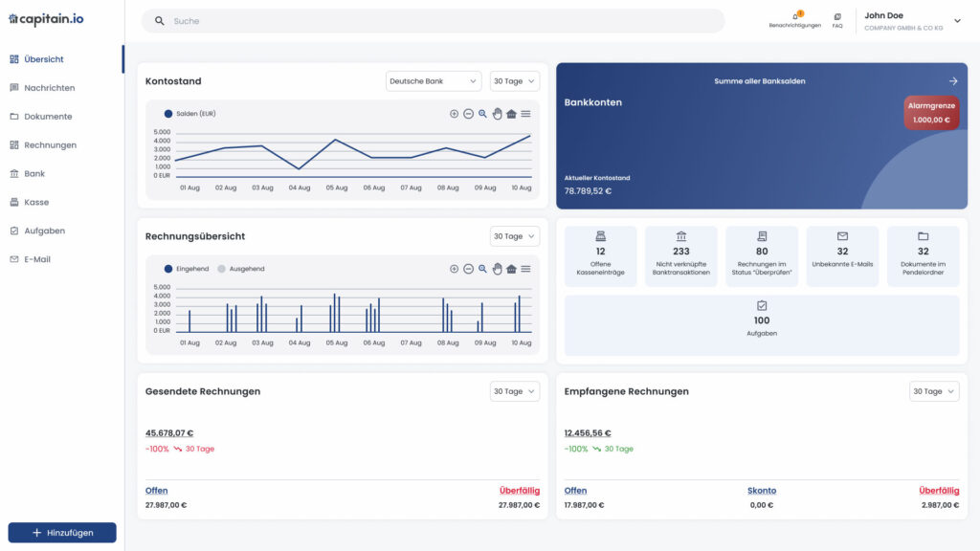980x551 pixels.
Task: Click arrow on Summe aller Banksalden card
Action: click(x=953, y=81)
